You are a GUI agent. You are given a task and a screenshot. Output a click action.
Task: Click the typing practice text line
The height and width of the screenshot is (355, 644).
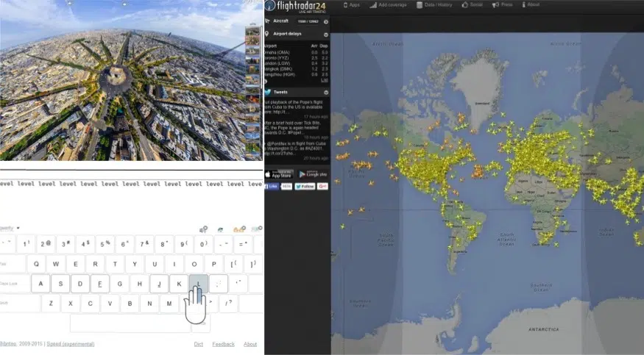click(x=132, y=184)
